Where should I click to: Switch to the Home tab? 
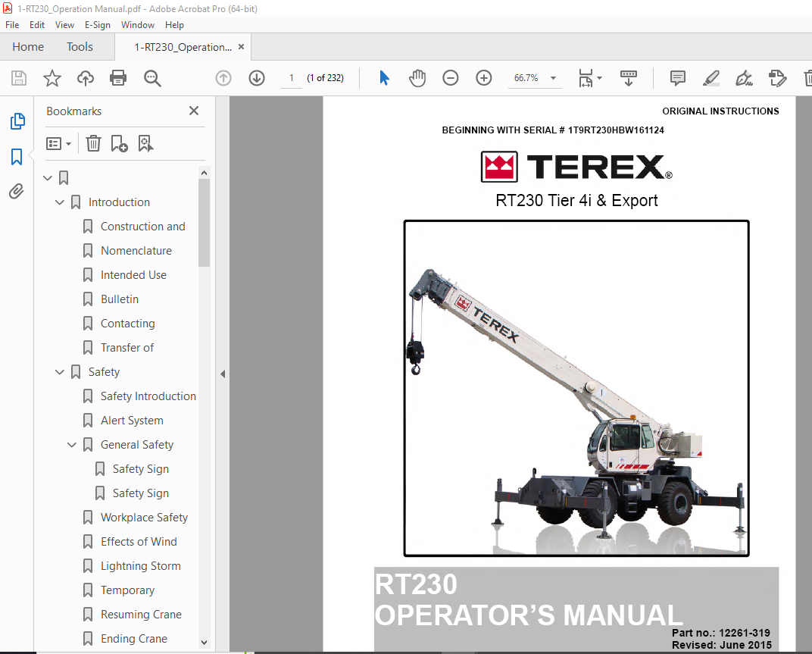pyautogui.click(x=28, y=47)
